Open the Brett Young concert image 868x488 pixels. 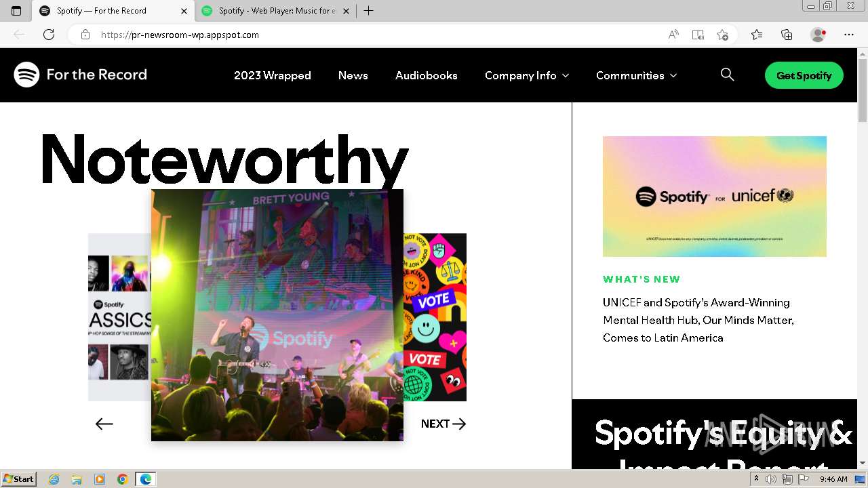click(277, 315)
